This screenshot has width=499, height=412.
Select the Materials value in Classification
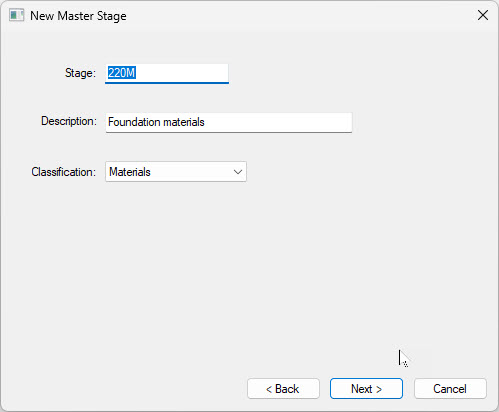(130, 172)
